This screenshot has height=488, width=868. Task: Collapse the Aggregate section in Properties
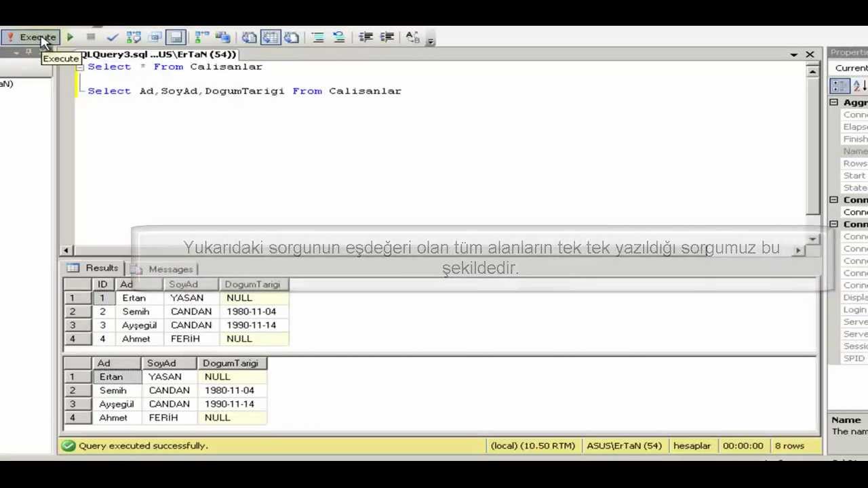834,102
